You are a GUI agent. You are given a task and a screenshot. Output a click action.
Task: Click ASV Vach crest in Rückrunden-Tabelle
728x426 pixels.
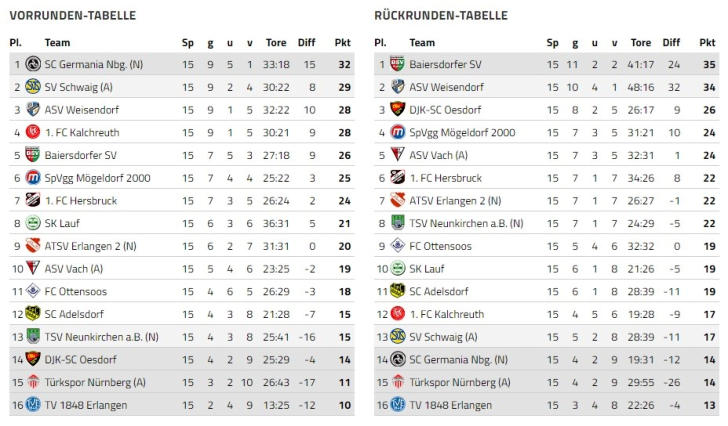398,155
